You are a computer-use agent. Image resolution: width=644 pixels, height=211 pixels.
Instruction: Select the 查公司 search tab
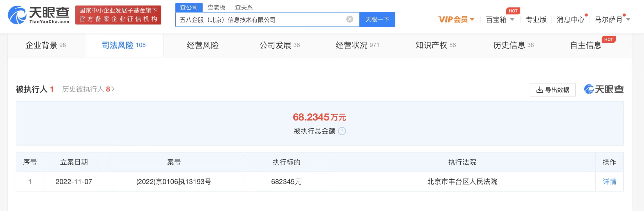(189, 7)
